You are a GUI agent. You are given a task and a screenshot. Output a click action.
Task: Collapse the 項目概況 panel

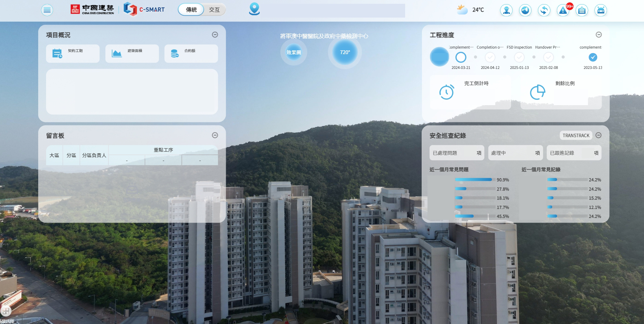coord(215,34)
